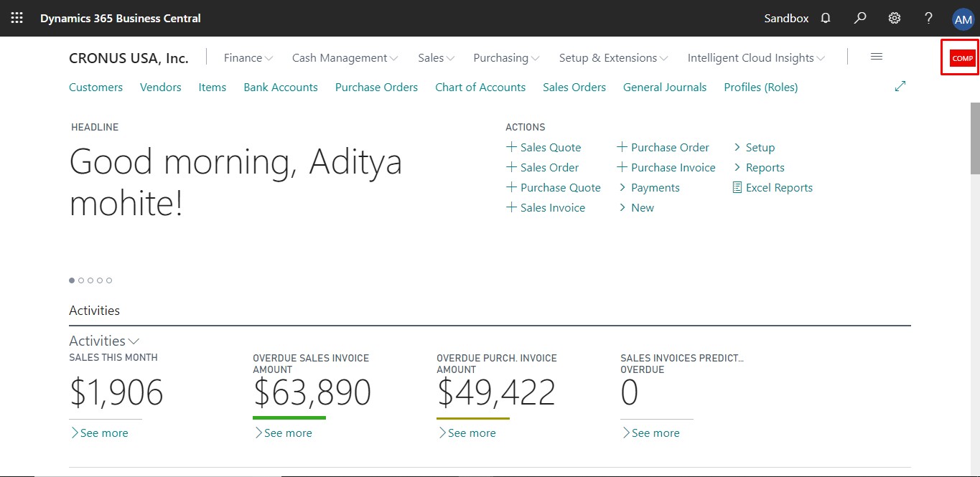Select the first headline pagination dot
The width and height of the screenshot is (980, 477).
tap(72, 280)
